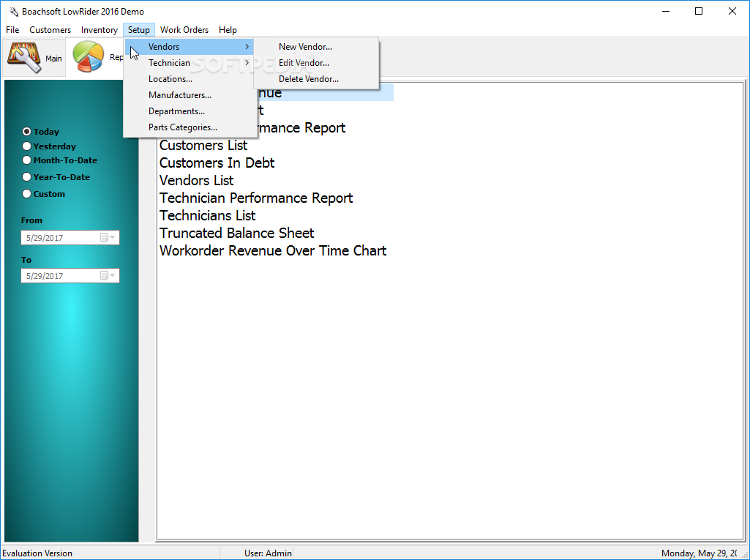Click User: Admin in status bar
This screenshot has width=750, height=560.
click(268, 553)
